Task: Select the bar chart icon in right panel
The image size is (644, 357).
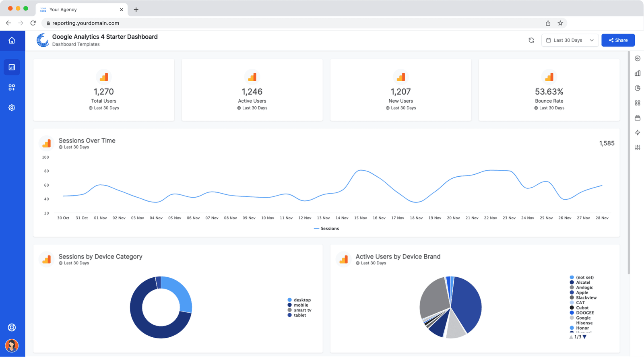Action: point(638,73)
